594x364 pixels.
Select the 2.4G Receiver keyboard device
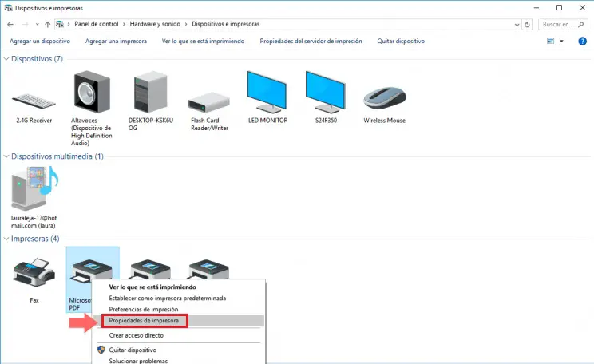[x=34, y=101]
